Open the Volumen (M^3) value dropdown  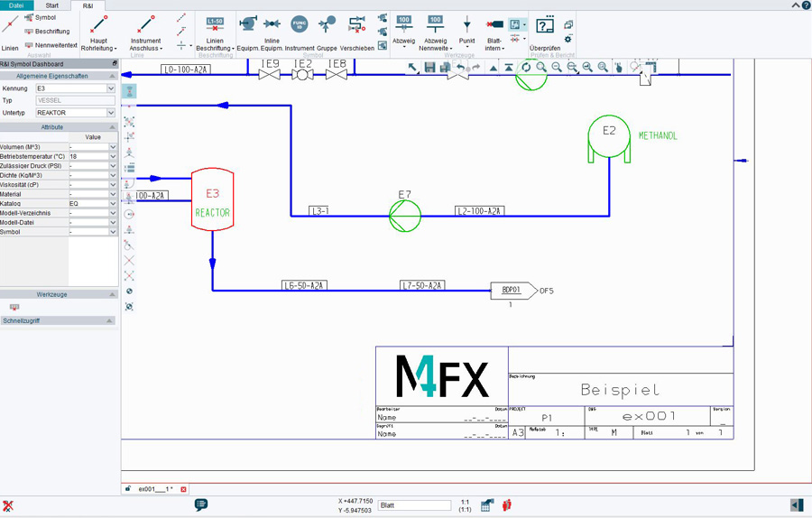[x=113, y=147]
